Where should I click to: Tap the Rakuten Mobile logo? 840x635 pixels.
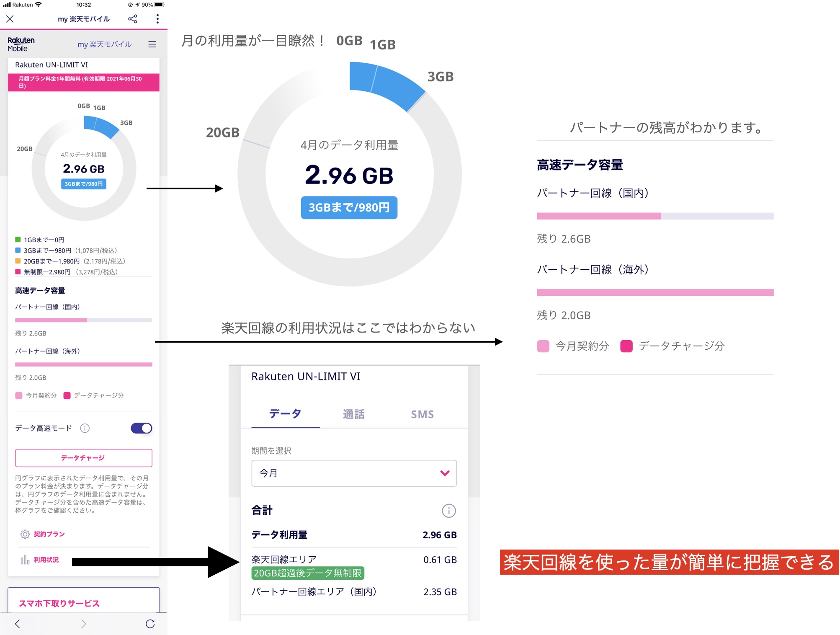(21, 44)
